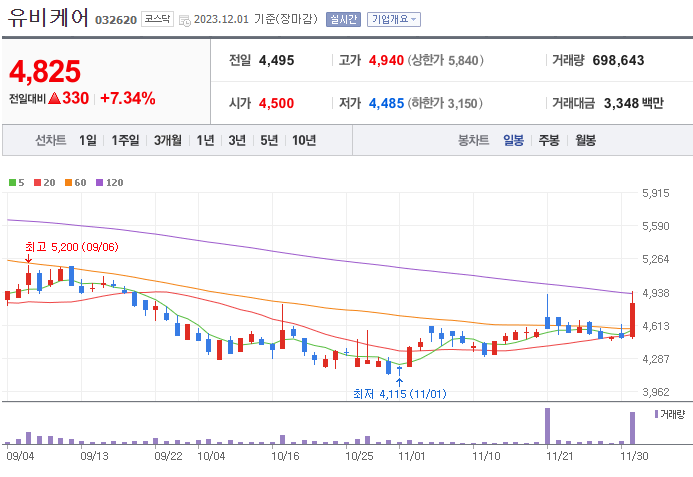Click the 거래량 value 698,643

coord(618,60)
